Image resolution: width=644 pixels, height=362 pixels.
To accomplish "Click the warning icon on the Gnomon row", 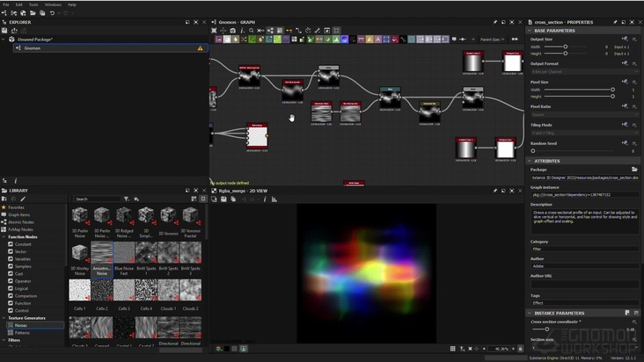I will (200, 48).
